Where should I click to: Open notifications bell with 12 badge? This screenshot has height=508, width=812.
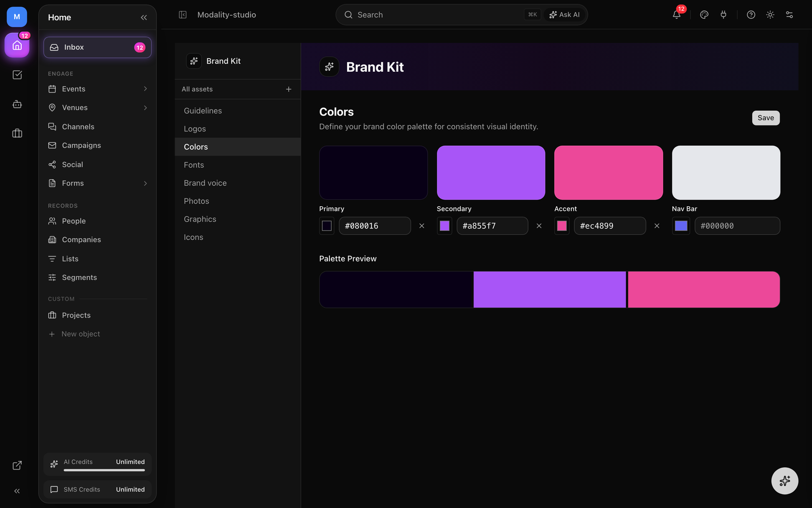[x=677, y=14]
